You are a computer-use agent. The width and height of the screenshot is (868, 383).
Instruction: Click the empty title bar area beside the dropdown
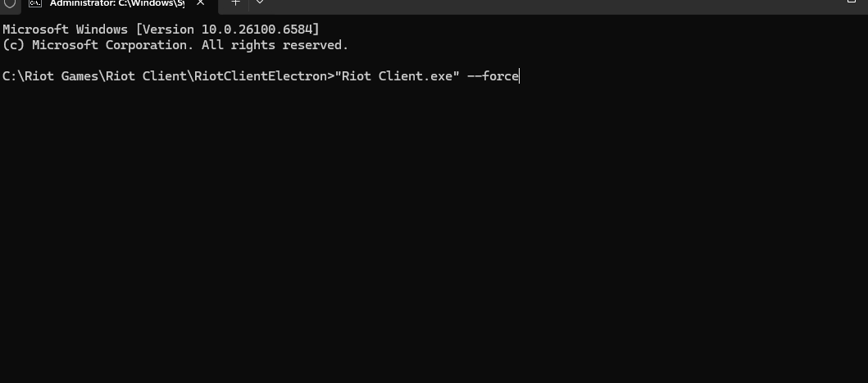[553, 6]
